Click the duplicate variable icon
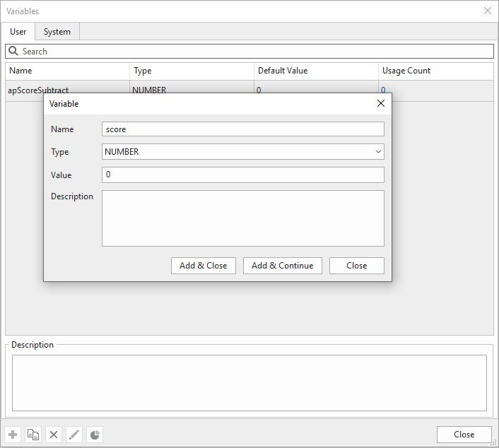This screenshot has height=448, width=499. 33,435
